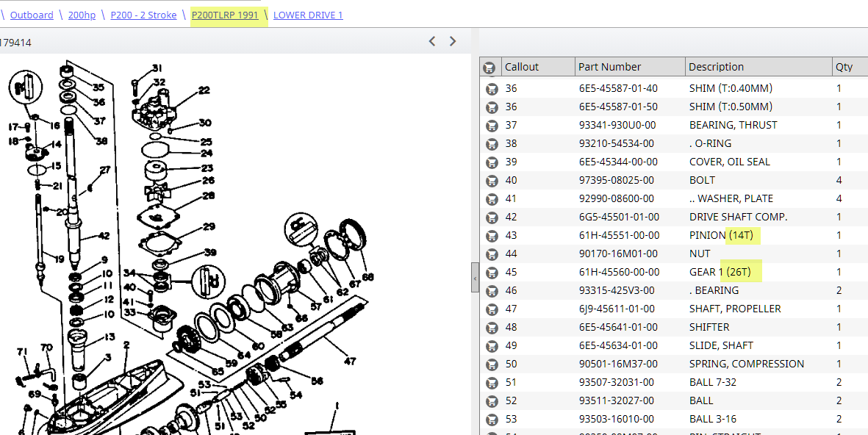Select part number 97395-08025-00
Screen dimensions: 868x435
point(618,180)
